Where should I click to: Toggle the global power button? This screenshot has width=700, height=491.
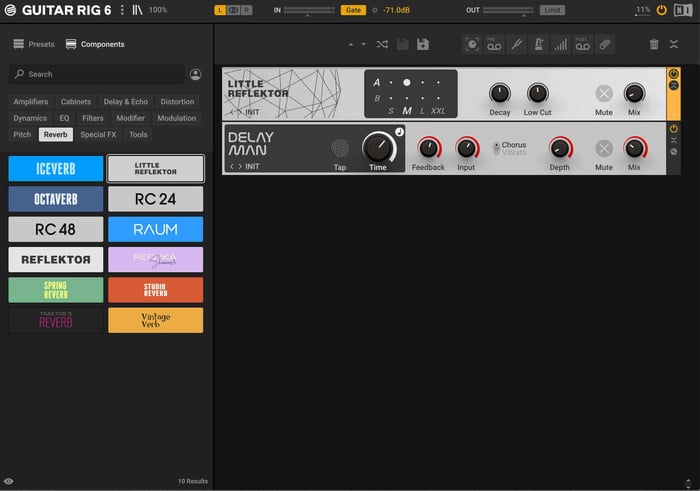(662, 10)
